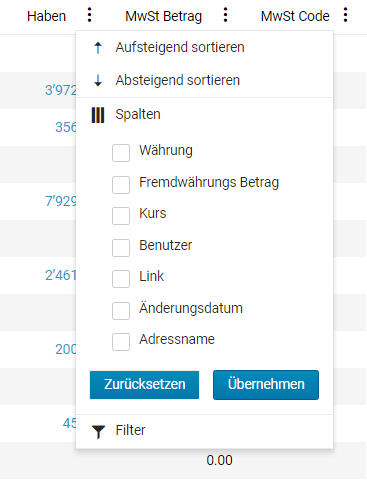Check the Fremdwährungs Betrag column box
Screen dimensions: 367x481
[121, 185]
